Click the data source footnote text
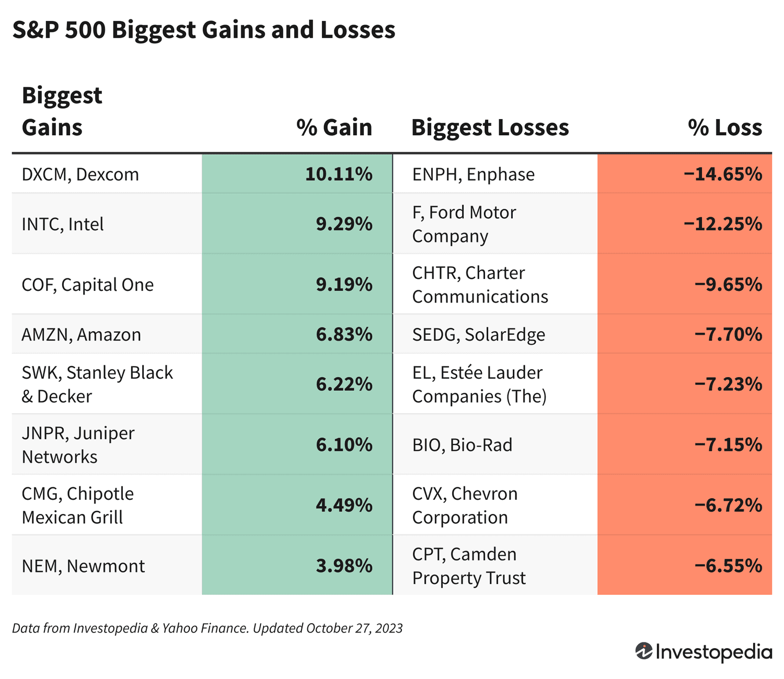 click(207, 628)
